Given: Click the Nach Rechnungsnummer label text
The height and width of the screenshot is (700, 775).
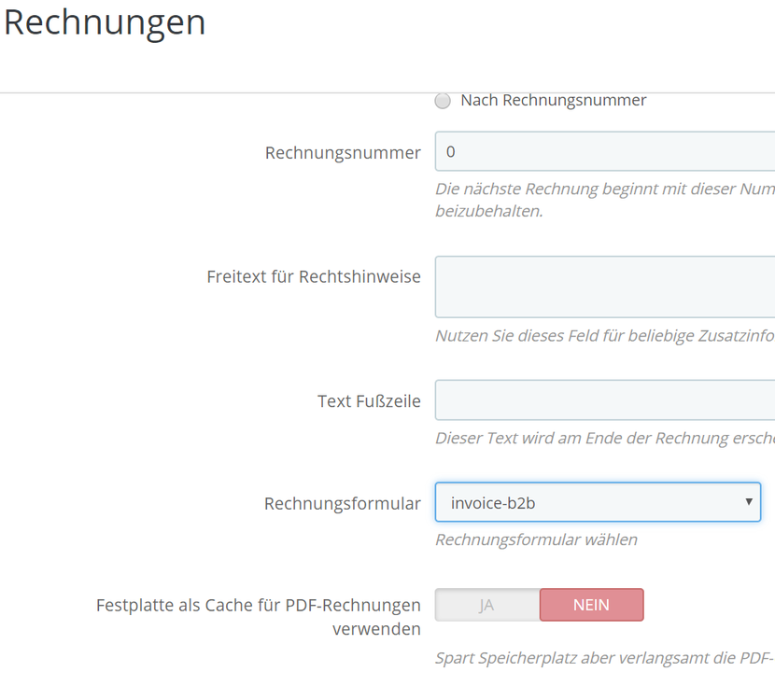Looking at the screenshot, I should [x=553, y=100].
